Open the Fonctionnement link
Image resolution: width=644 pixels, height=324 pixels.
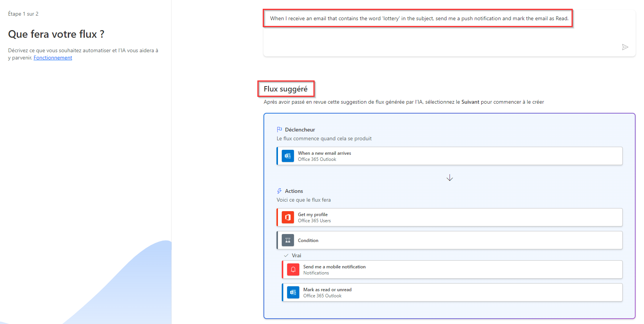(53, 58)
